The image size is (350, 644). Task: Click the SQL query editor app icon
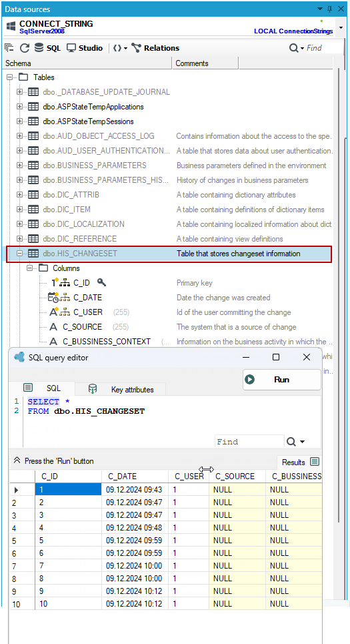click(x=19, y=357)
